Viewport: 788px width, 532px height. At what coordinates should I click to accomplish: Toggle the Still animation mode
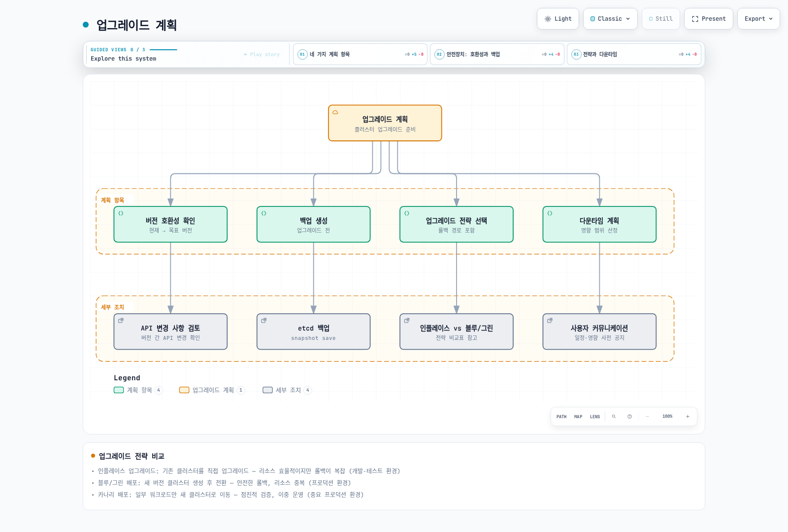[x=661, y=19]
